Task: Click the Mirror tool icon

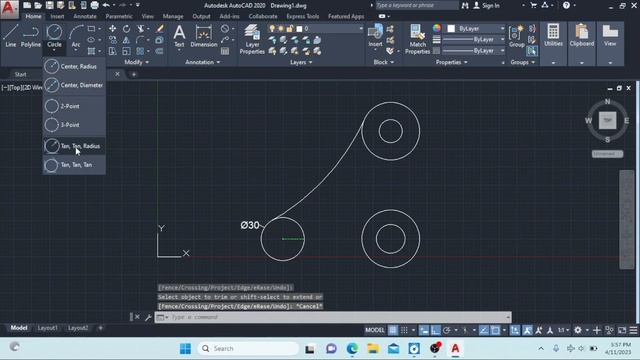Action: (x=127, y=40)
